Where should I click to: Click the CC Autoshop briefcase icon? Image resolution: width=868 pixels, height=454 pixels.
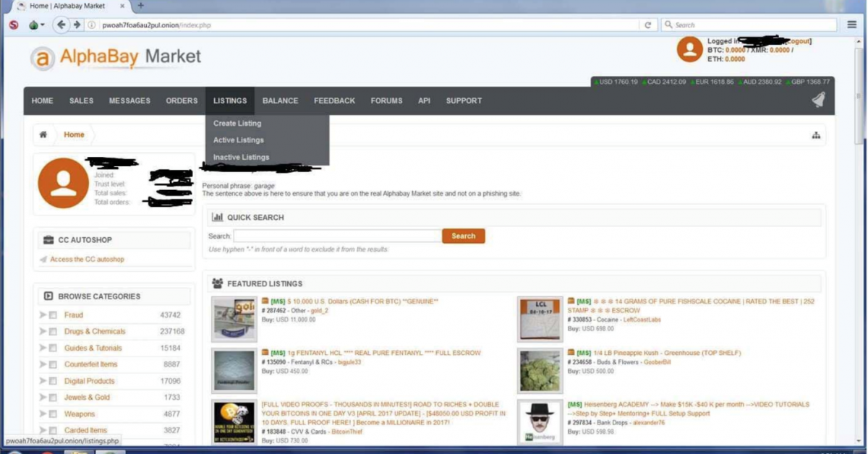point(48,240)
